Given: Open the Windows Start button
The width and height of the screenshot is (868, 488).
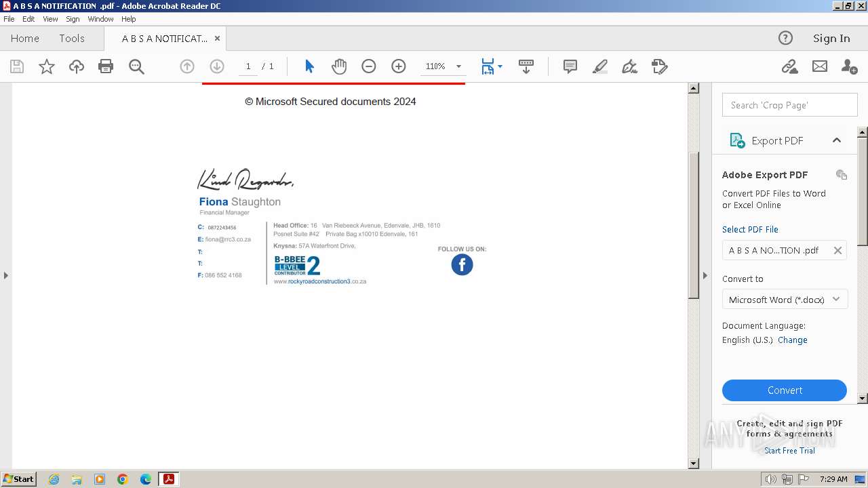Looking at the screenshot, I should pos(18,479).
